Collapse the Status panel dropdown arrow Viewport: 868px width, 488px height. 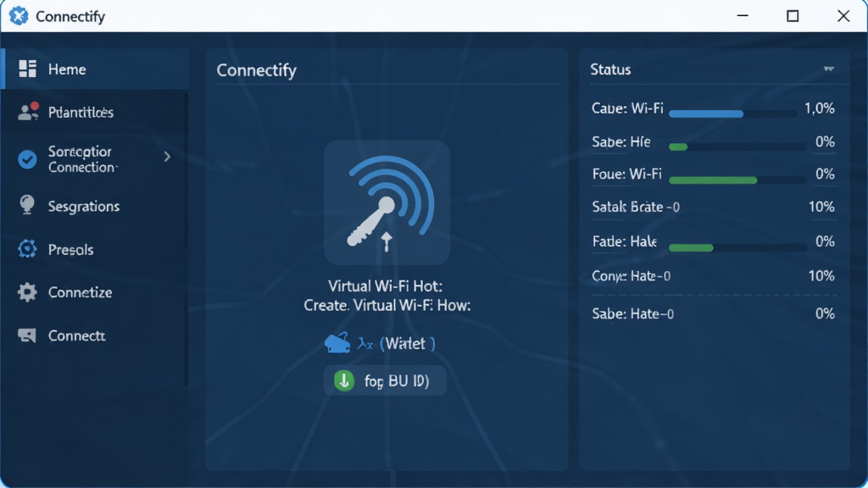(x=829, y=69)
